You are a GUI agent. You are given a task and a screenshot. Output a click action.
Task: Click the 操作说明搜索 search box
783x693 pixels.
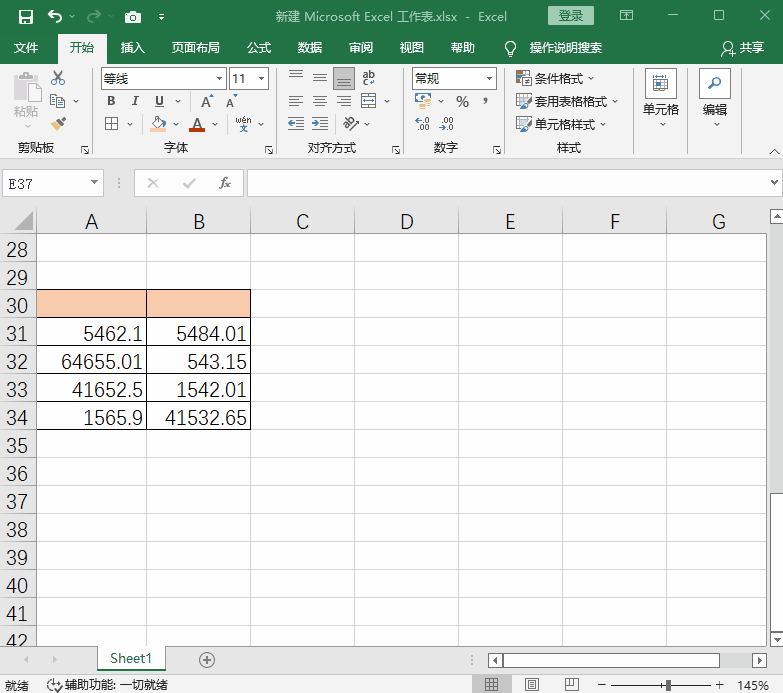point(565,48)
